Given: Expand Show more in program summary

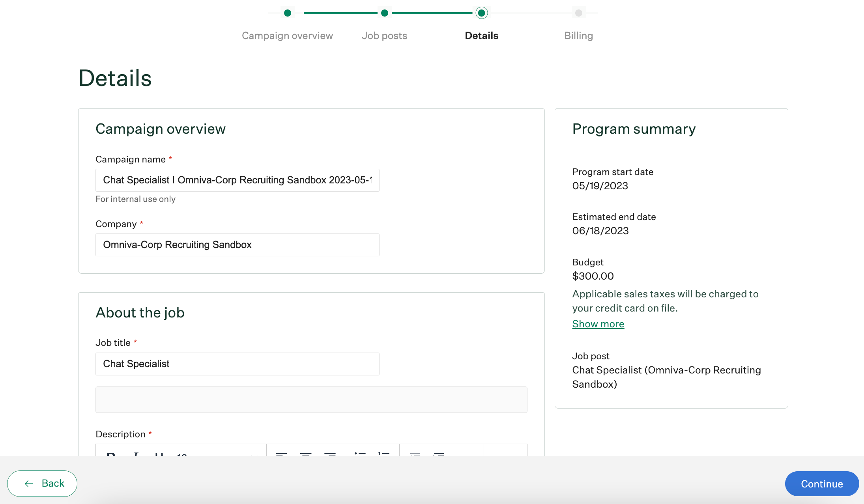Looking at the screenshot, I should point(598,323).
